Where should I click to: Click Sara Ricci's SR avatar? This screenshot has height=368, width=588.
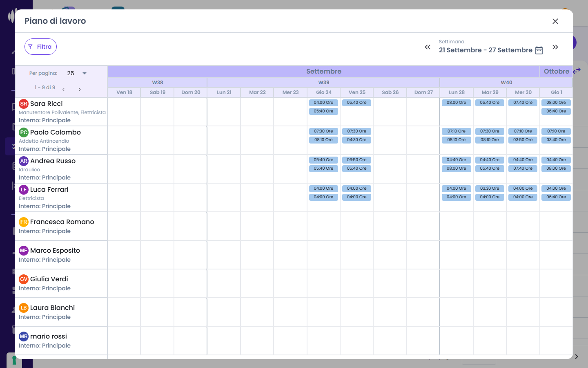click(24, 104)
